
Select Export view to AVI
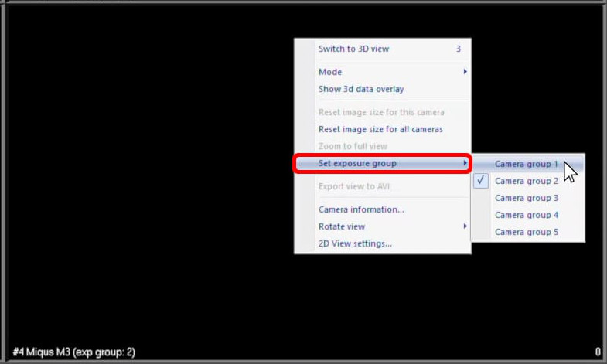(355, 186)
